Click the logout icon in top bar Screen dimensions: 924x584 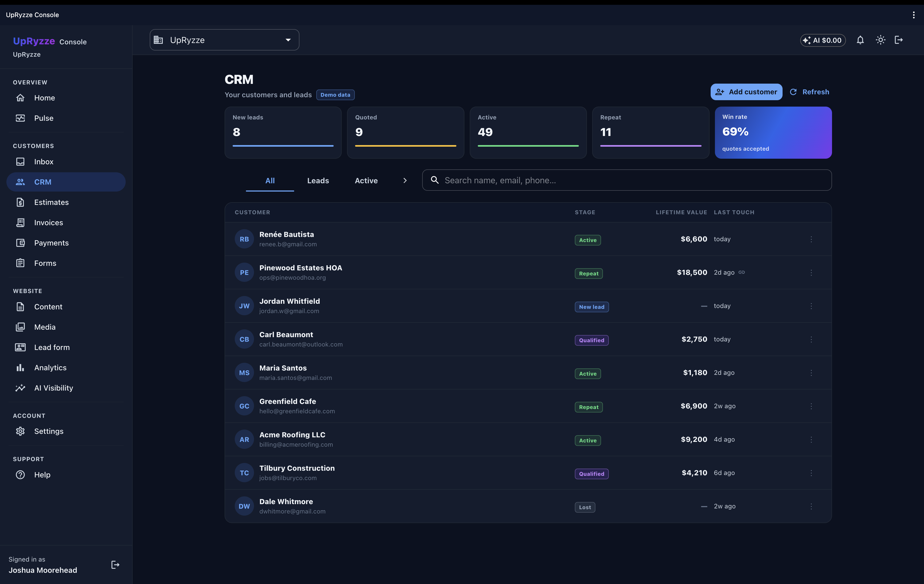coord(899,40)
